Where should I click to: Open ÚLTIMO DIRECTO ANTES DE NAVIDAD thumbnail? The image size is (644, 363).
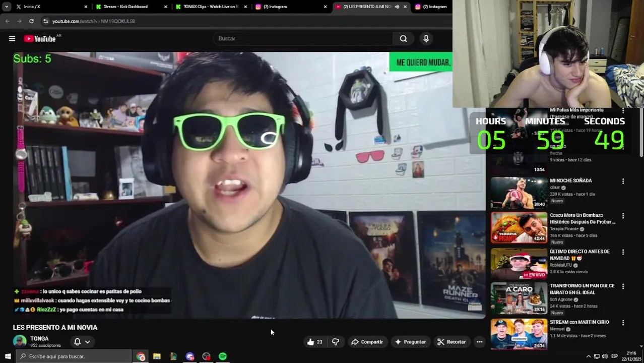pyautogui.click(x=519, y=264)
